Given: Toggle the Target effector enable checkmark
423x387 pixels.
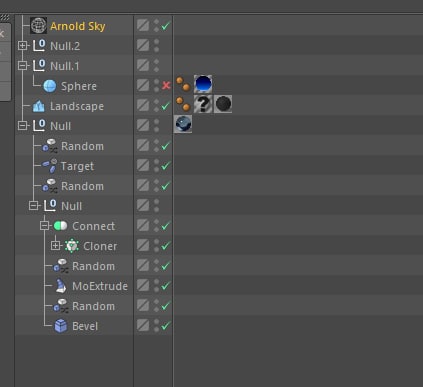Looking at the screenshot, I should [x=166, y=166].
